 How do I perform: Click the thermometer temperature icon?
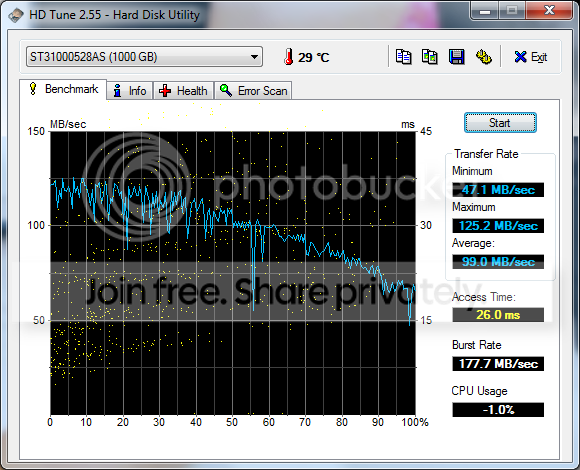tap(289, 57)
